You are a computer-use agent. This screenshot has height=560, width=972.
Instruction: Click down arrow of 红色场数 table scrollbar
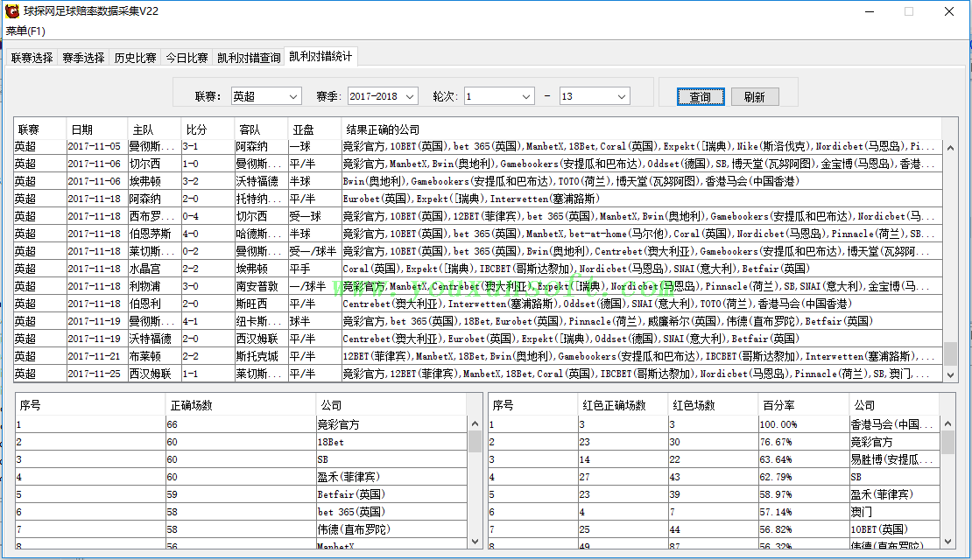947,541
